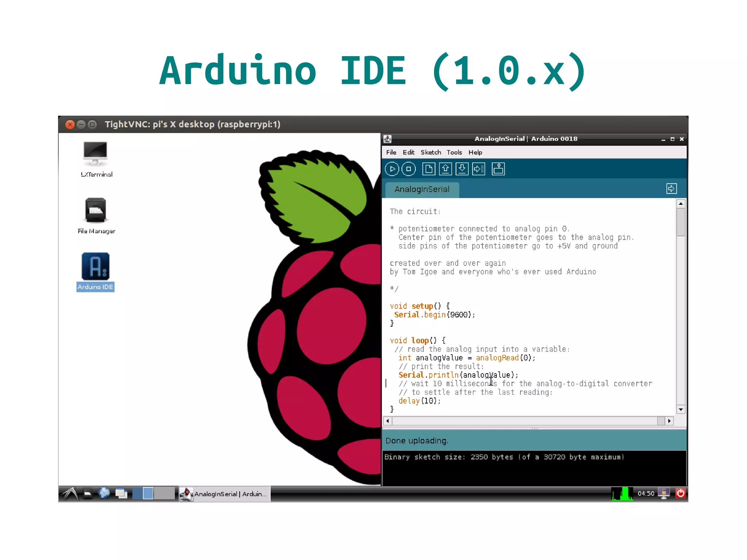Click the Open sketch up-arrow icon
Image resolution: width=747 pixels, height=560 pixels.
click(445, 169)
